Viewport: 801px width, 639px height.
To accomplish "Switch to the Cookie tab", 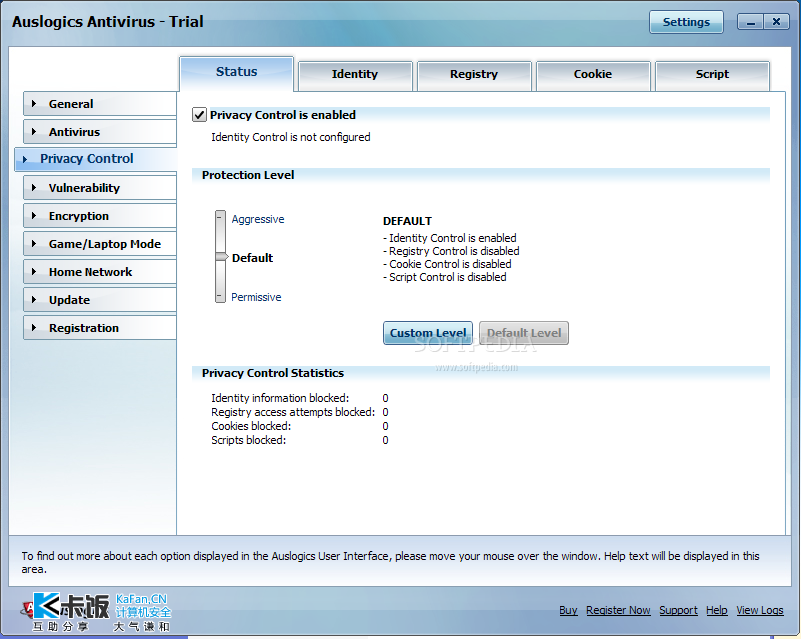I will point(593,75).
